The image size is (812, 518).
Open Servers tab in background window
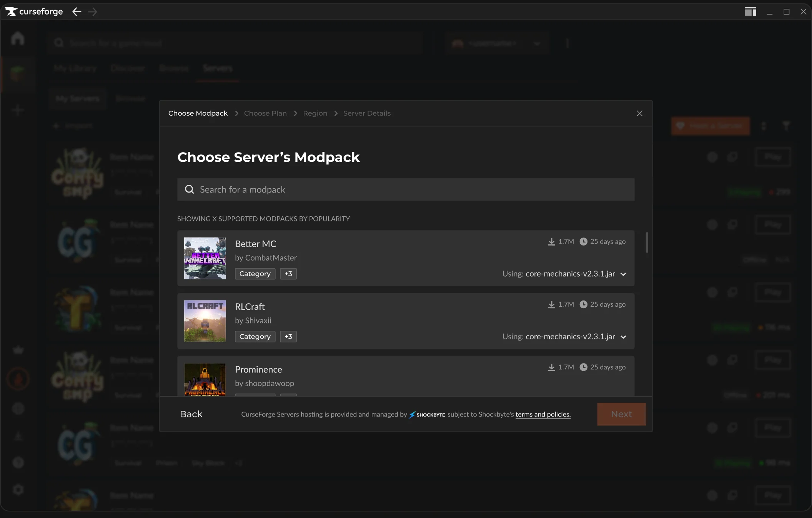click(x=218, y=68)
